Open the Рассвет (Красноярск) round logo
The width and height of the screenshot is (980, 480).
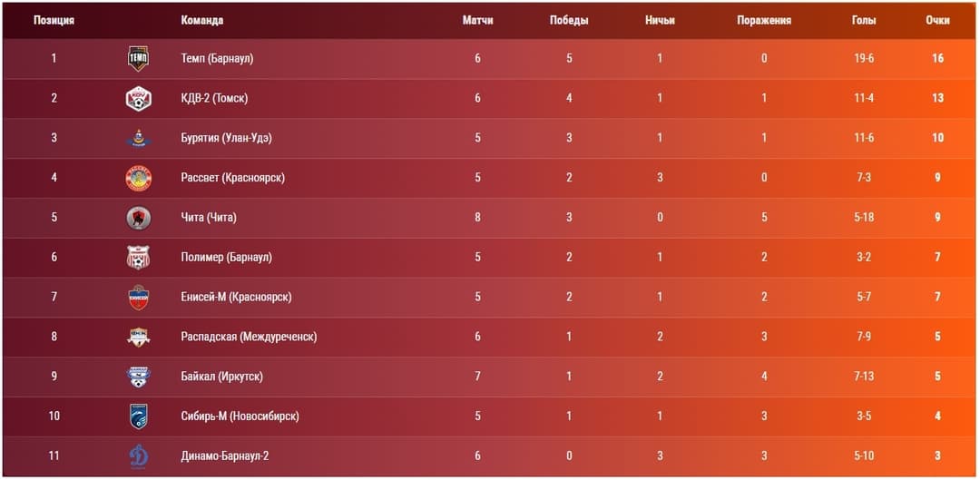point(138,178)
